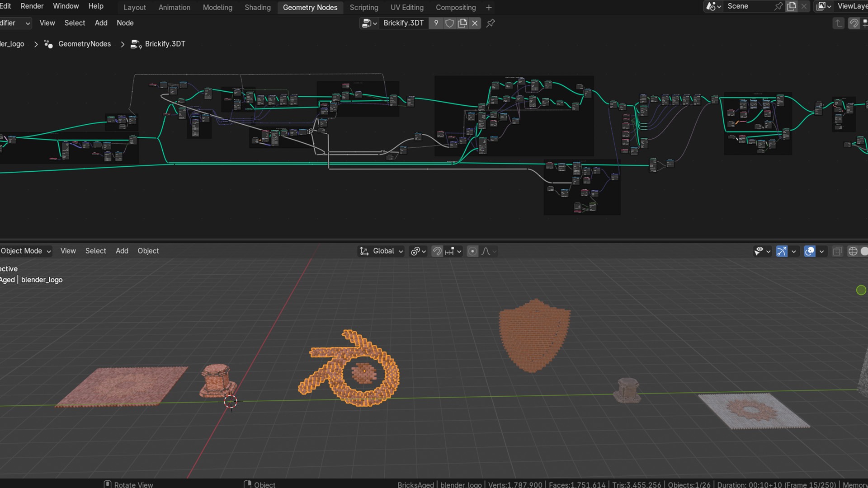Select Brickify.3DT in the breadcrumb path
This screenshot has width=868, height=488.
(165, 44)
